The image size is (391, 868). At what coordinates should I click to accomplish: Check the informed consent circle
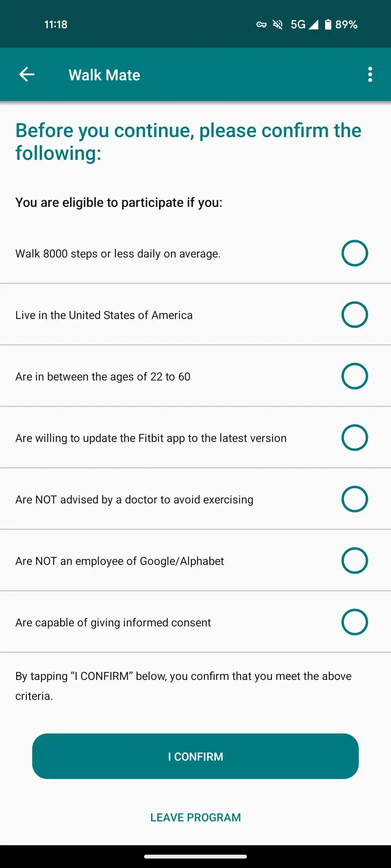[354, 622]
